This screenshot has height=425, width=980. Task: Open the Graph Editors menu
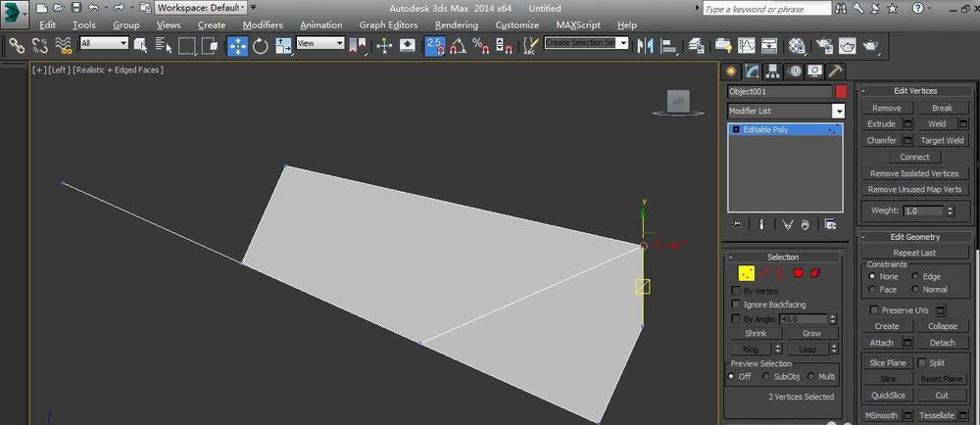point(391,24)
